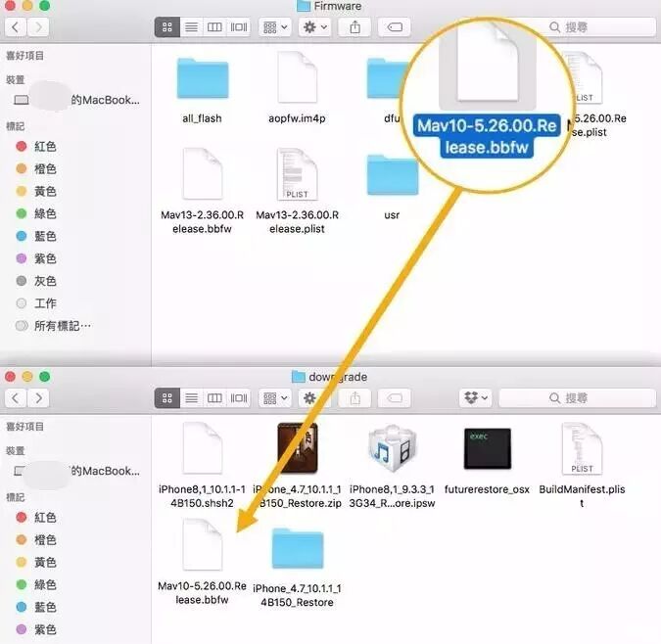This screenshot has height=644, width=661.
Task: Click downgrade window title folder icon
Action: pos(299,377)
